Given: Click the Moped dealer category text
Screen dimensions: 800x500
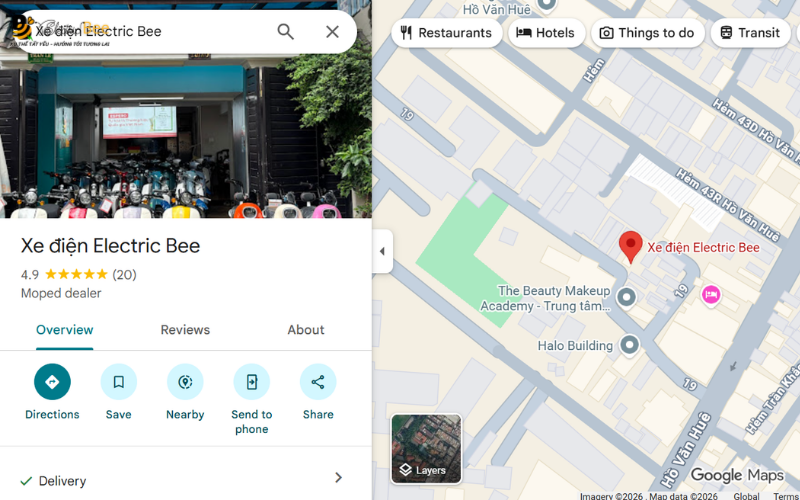Looking at the screenshot, I should [x=61, y=293].
